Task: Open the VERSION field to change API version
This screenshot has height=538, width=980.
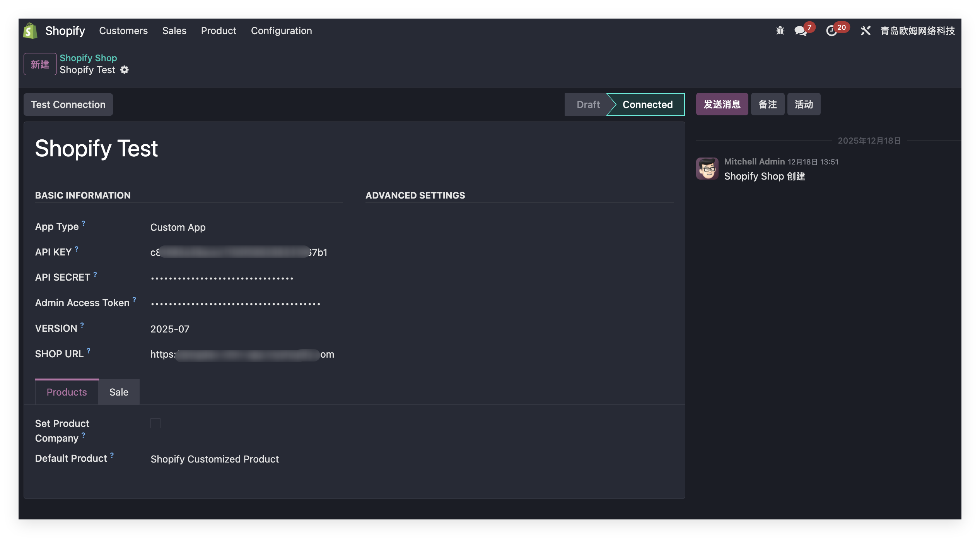Action: coord(170,329)
